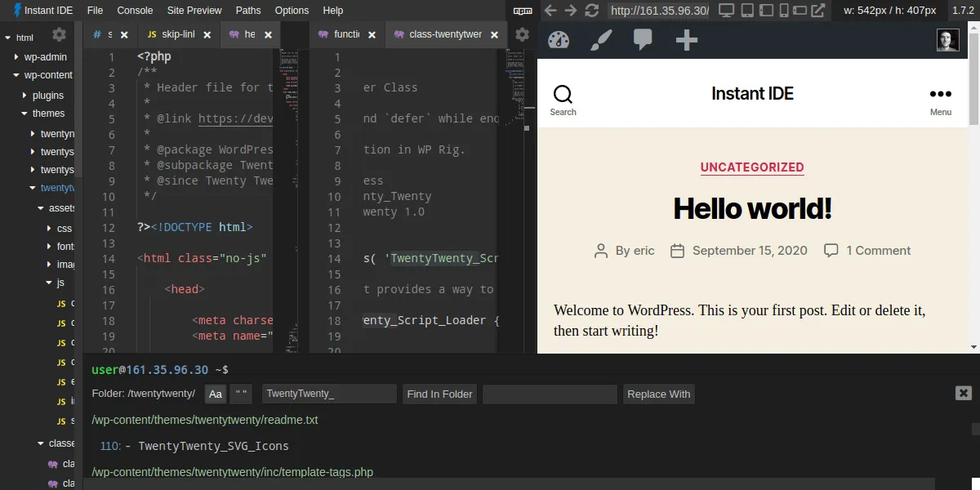Open the File menu
Image resolution: width=980 pixels, height=490 pixels.
tap(95, 11)
